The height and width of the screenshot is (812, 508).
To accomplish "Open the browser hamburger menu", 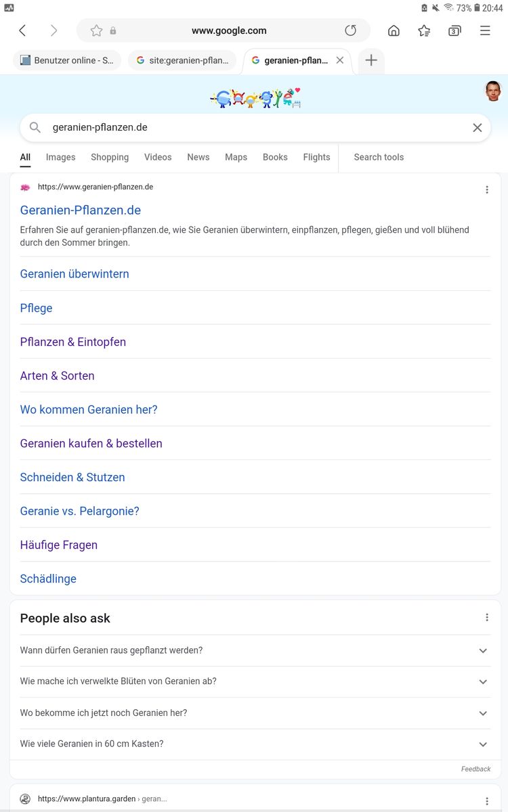I will 485,30.
